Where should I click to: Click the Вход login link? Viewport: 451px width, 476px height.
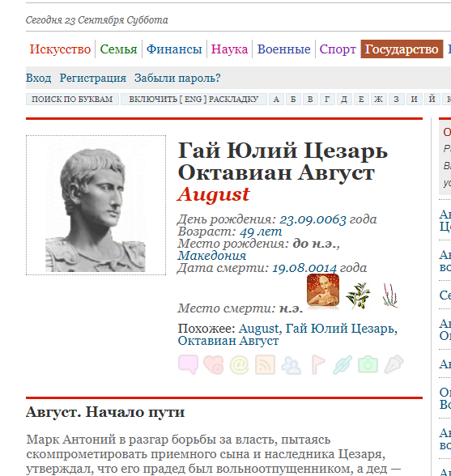click(38, 78)
